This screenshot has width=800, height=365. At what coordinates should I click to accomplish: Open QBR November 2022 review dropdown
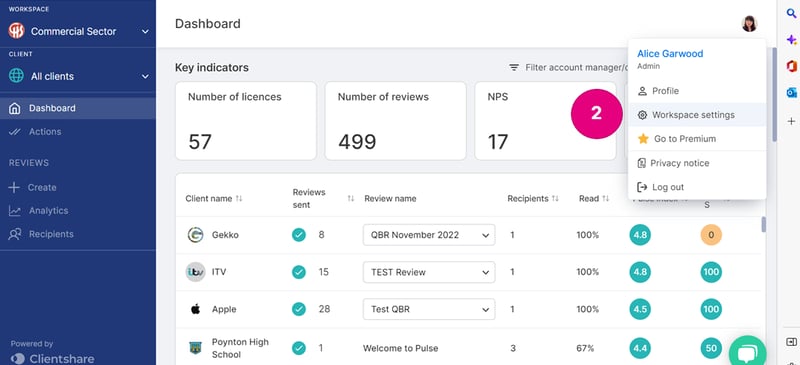tap(429, 235)
